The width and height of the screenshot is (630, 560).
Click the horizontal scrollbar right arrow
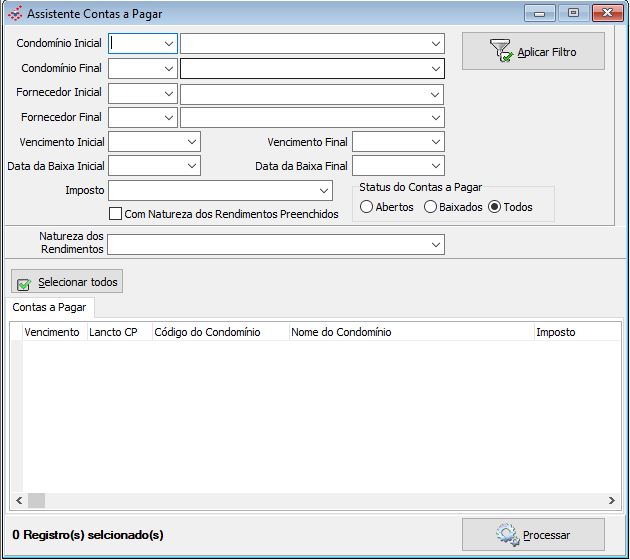[612, 500]
